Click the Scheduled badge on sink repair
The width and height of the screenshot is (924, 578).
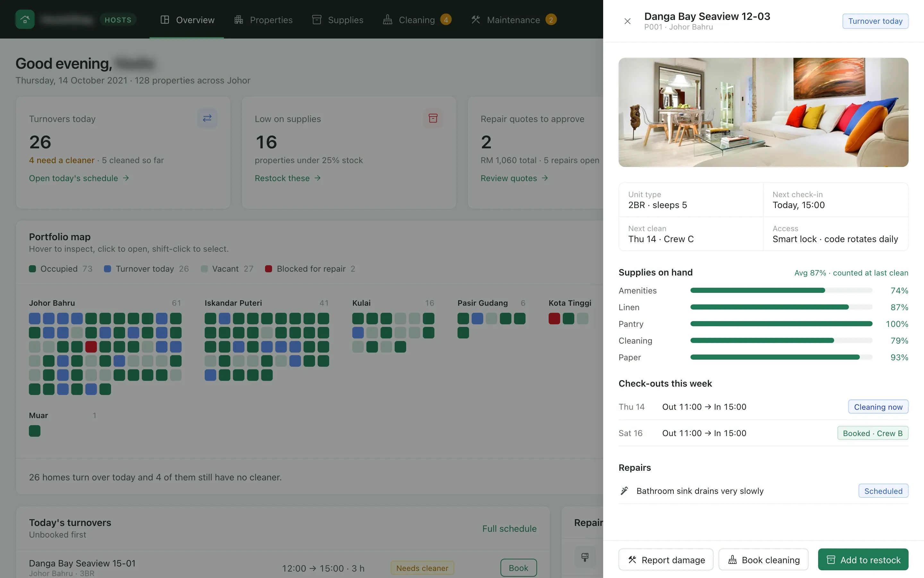point(883,491)
